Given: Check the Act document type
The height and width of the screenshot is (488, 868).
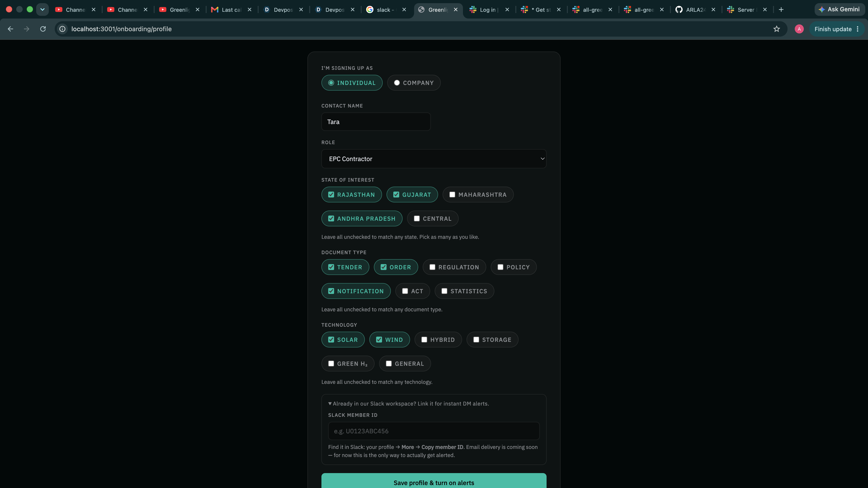Looking at the screenshot, I should (x=413, y=291).
